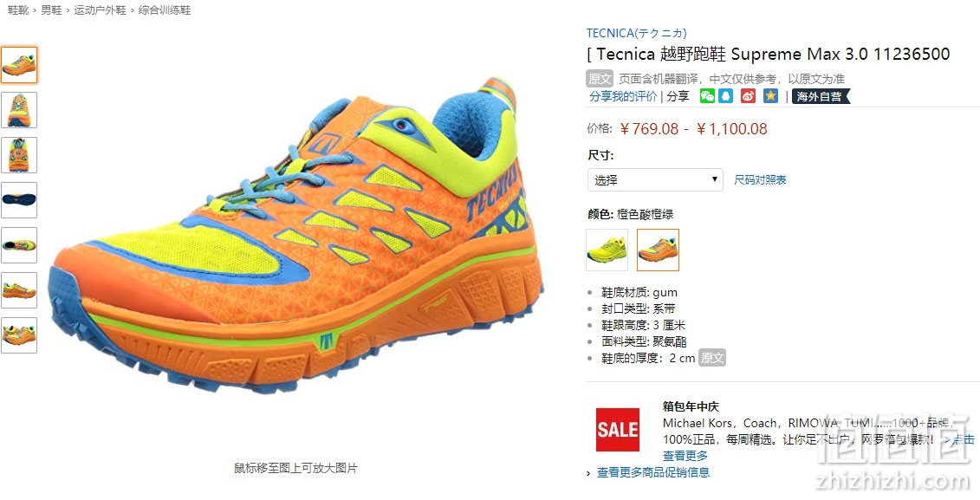Open the 尺寸 选择 size dropdown
Screen dimensions: 980x500
click(655, 180)
